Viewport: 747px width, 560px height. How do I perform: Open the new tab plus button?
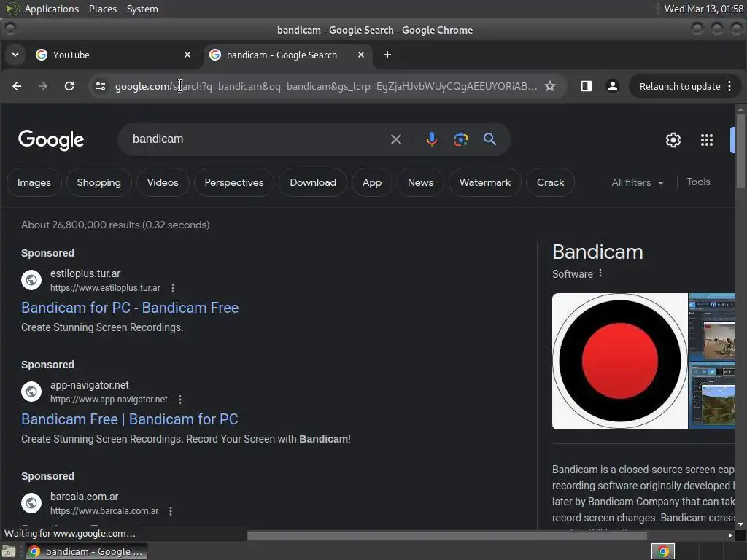coord(387,55)
